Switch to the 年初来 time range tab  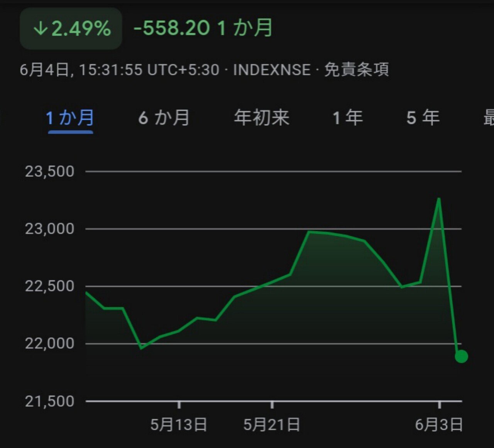pyautogui.click(x=262, y=118)
